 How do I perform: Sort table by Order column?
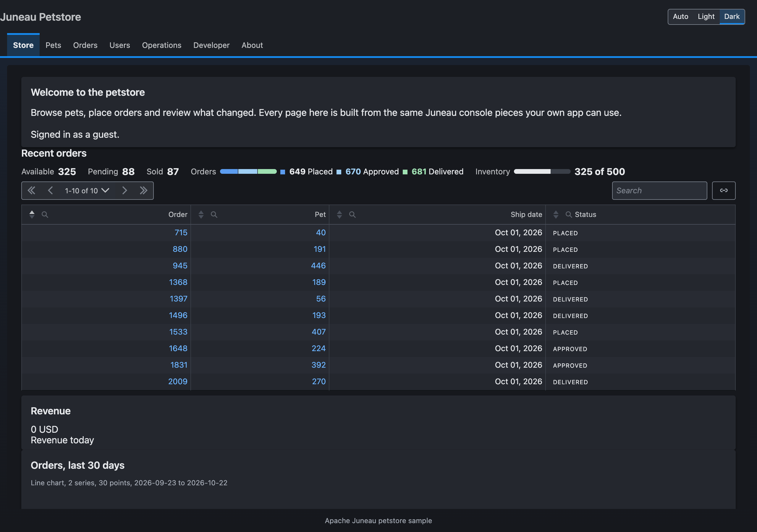[x=32, y=215]
